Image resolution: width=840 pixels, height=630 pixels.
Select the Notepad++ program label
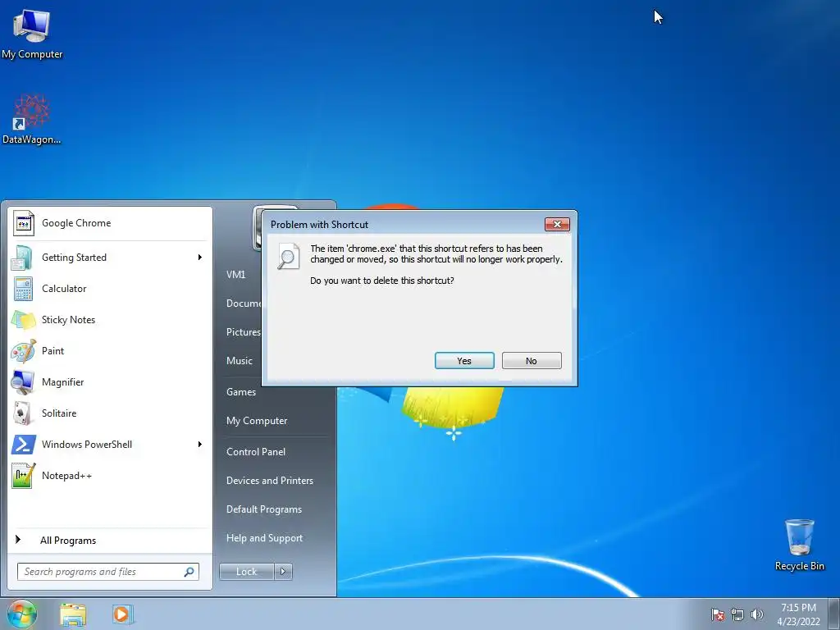coord(66,475)
